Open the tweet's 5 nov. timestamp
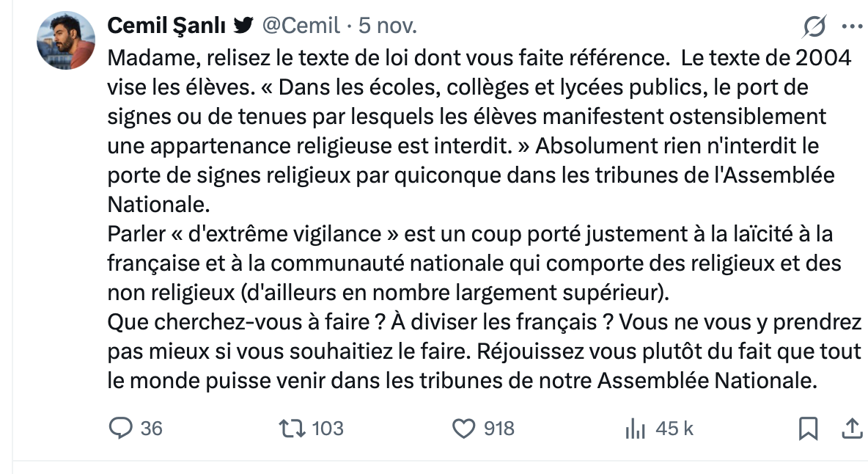Screen dimensions: 868x474 [x=388, y=26]
